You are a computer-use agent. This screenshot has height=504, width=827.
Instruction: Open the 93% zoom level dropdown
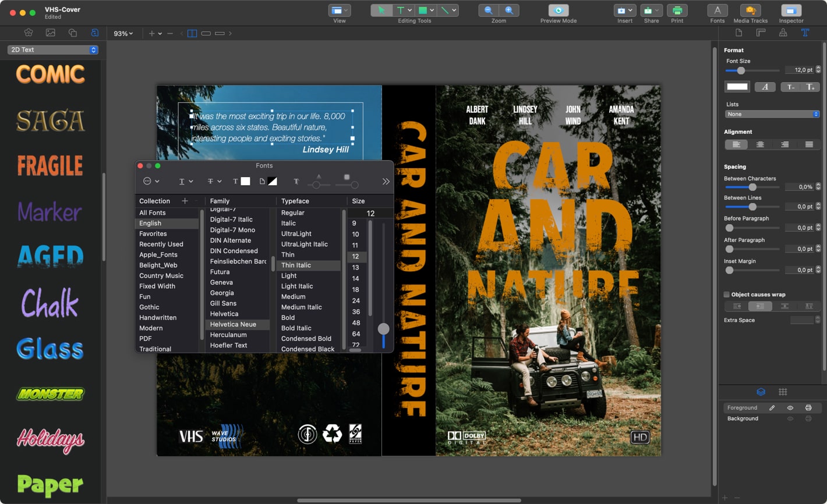pos(123,34)
